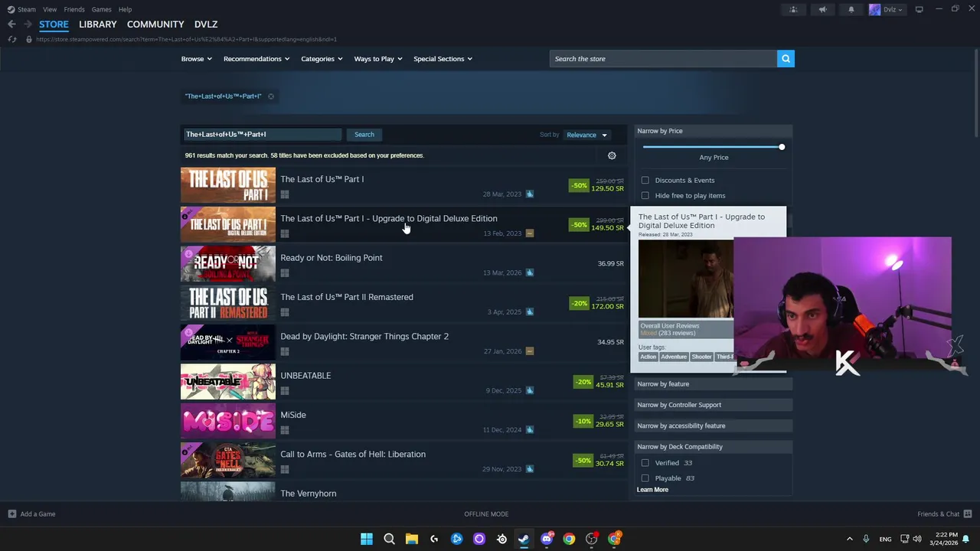
Task: Click the Add a Game plus icon
Action: coord(11,514)
